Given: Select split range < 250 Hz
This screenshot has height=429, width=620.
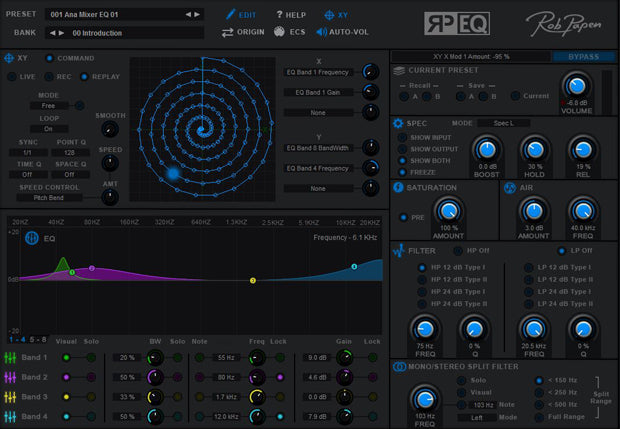Looking at the screenshot, I should click(x=539, y=393).
